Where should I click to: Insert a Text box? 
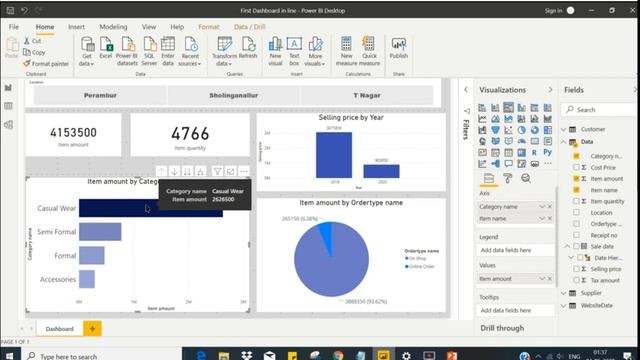pos(294,51)
